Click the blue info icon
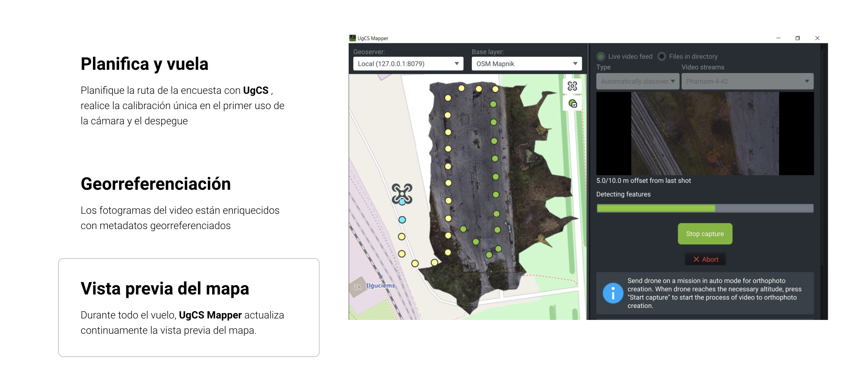The image size is (868, 381). click(613, 293)
